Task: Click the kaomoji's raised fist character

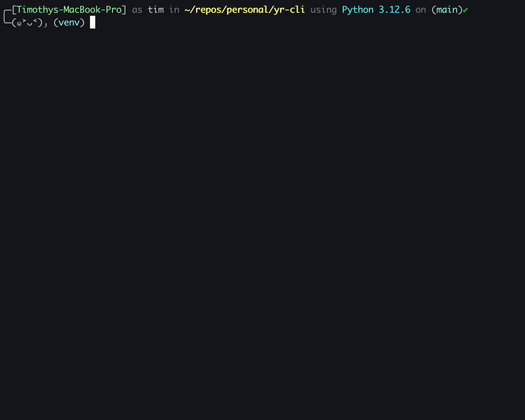Action: [46, 25]
